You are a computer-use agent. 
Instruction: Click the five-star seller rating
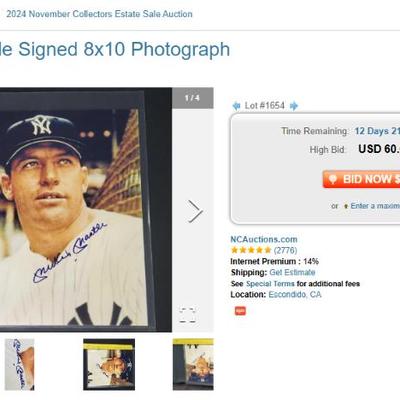[x=251, y=250]
